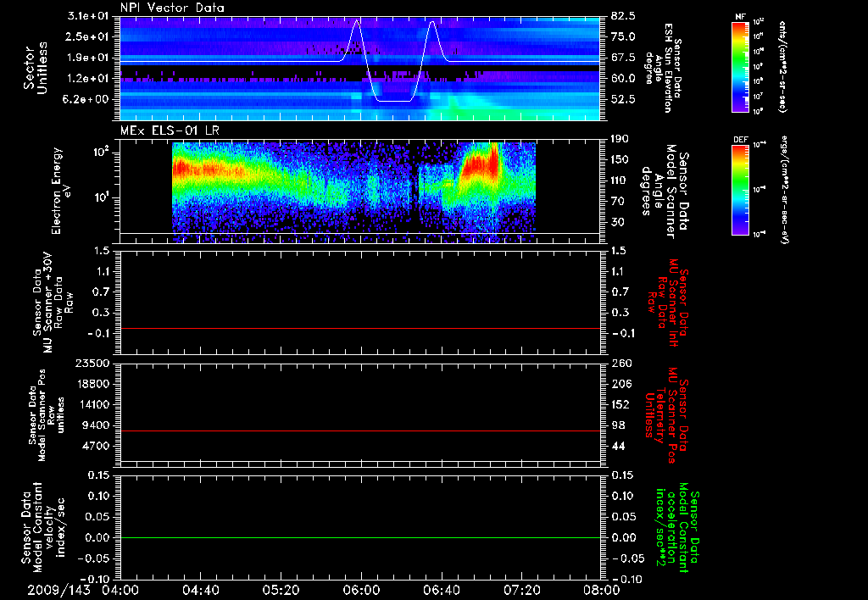Click the DEF color scale bar

click(x=740, y=190)
